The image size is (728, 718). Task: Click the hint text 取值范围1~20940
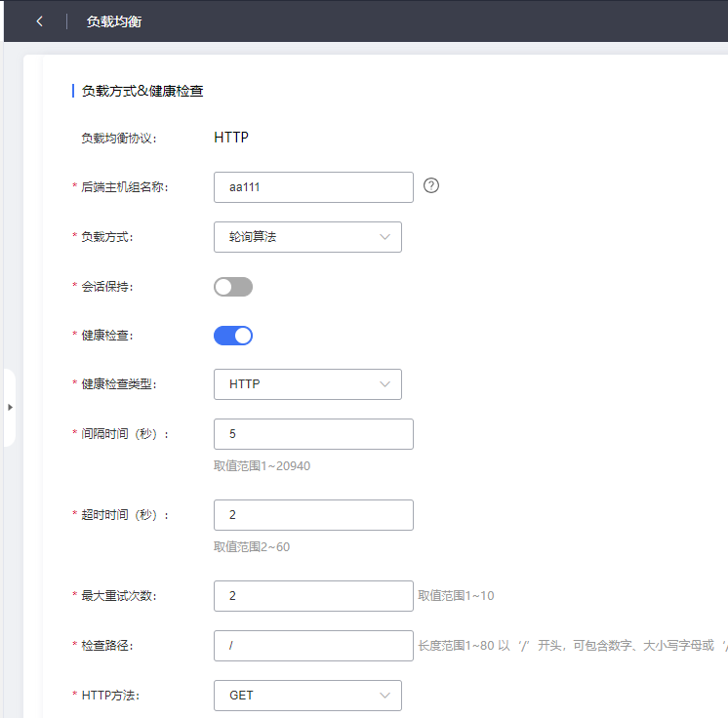click(262, 466)
